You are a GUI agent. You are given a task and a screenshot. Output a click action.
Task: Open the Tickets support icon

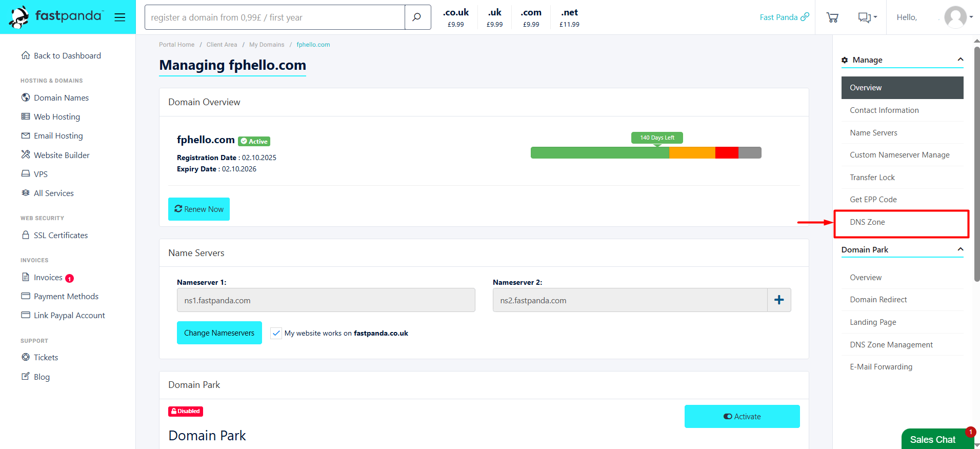pyautogui.click(x=26, y=357)
